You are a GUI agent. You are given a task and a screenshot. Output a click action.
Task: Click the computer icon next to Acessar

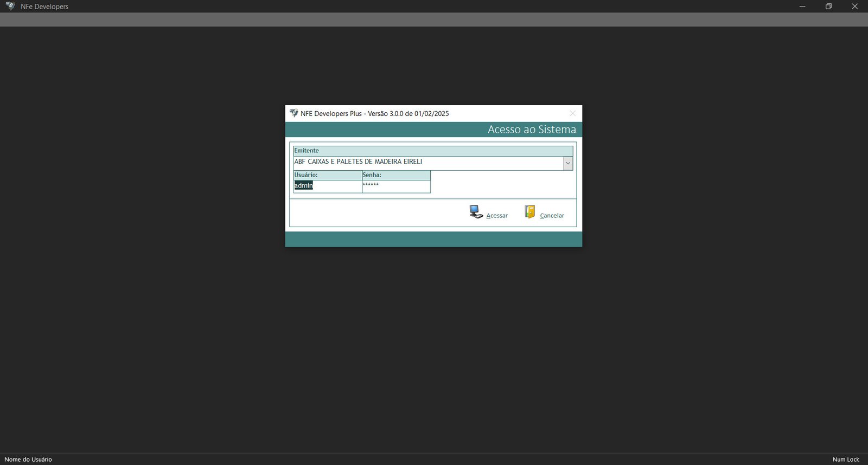[x=476, y=211]
